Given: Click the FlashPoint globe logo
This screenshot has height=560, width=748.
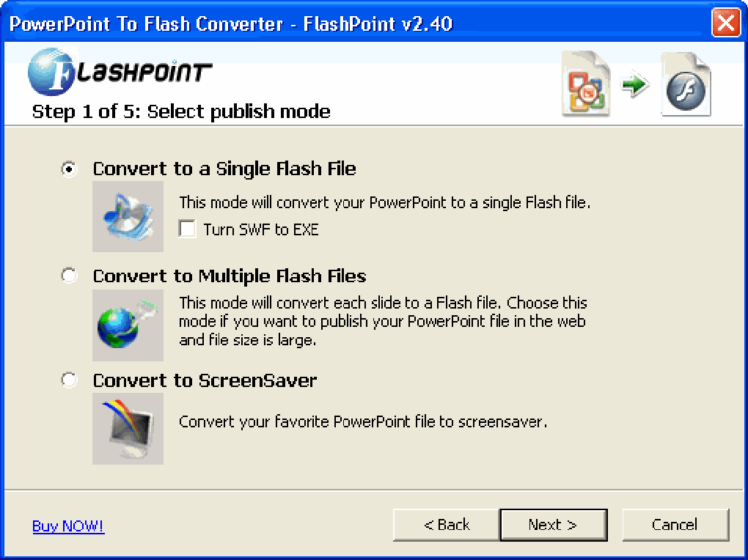Looking at the screenshot, I should pyautogui.click(x=51, y=72).
